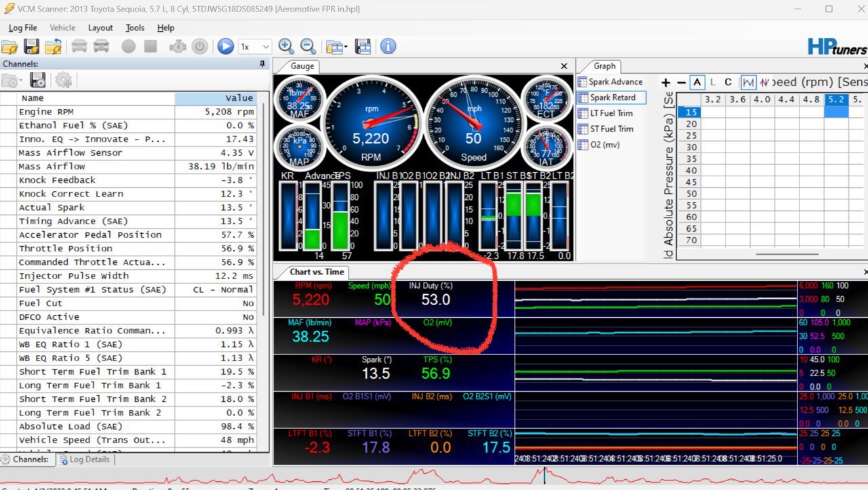Save layout using the floppy table icon
The image size is (868, 490).
pos(363,47)
